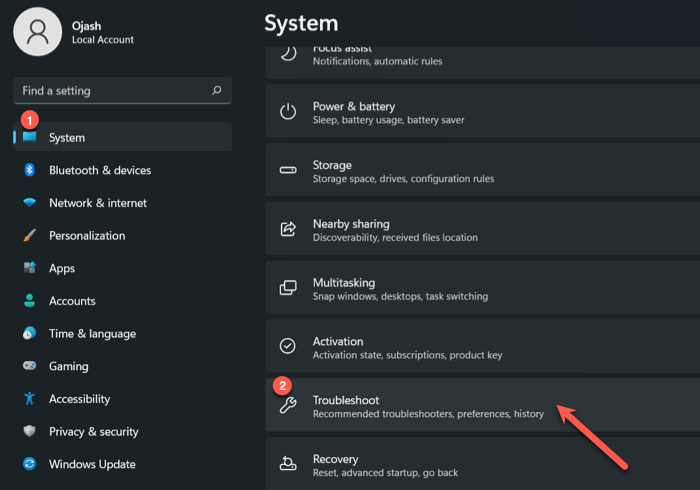
Task: Click the Nearby sharing share icon
Action: pos(288,229)
